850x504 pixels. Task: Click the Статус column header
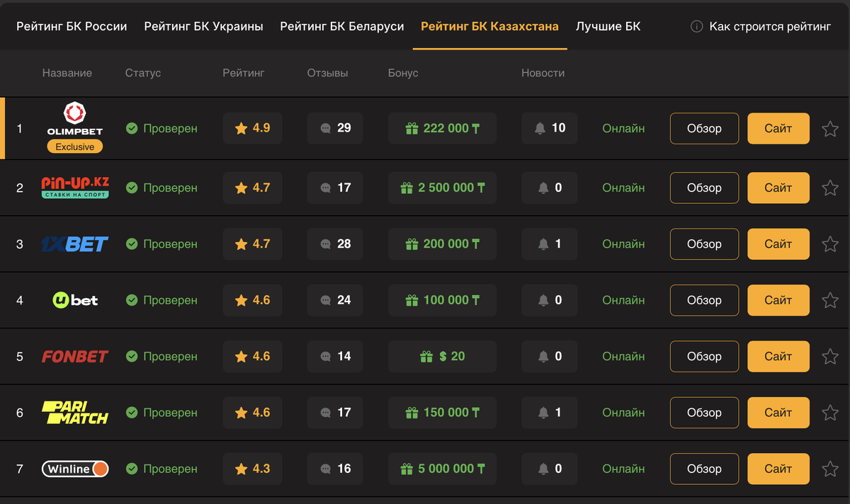143,73
